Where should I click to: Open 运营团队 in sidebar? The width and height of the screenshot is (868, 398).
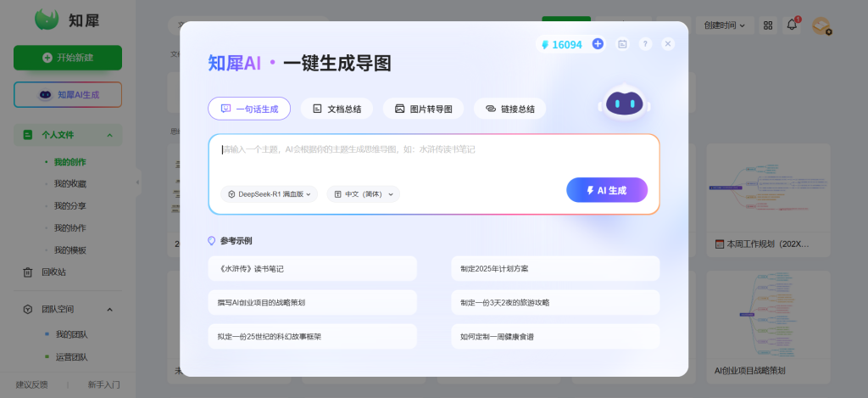click(x=71, y=357)
